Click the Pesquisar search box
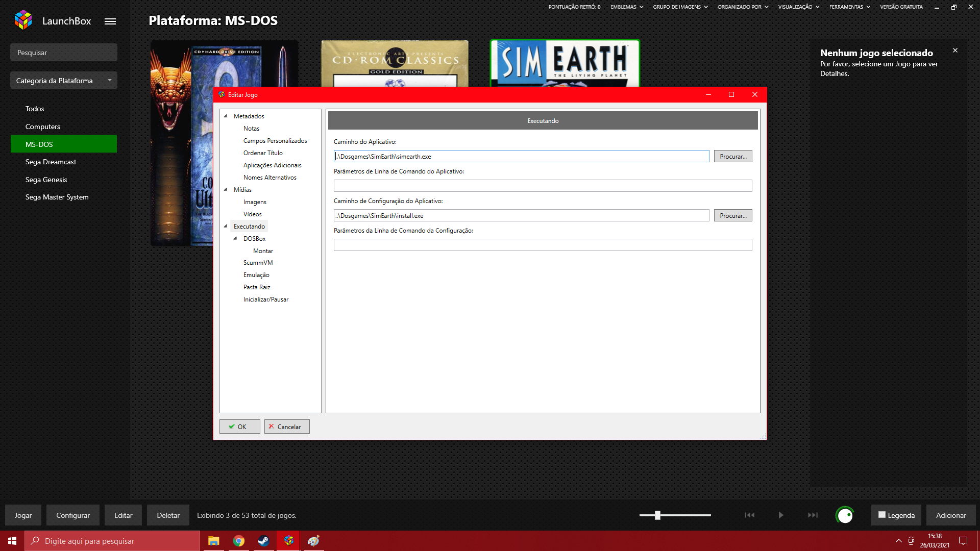 pos(64,53)
